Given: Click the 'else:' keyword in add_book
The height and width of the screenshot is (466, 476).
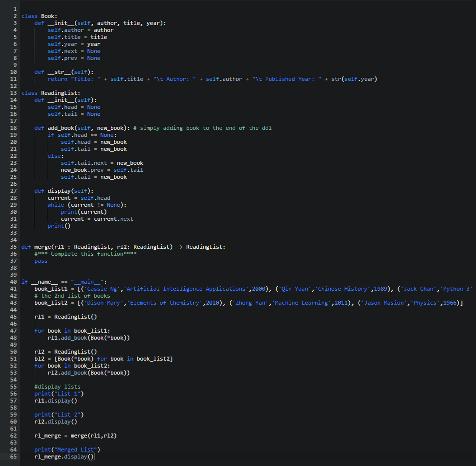Looking at the screenshot, I should pos(55,156).
